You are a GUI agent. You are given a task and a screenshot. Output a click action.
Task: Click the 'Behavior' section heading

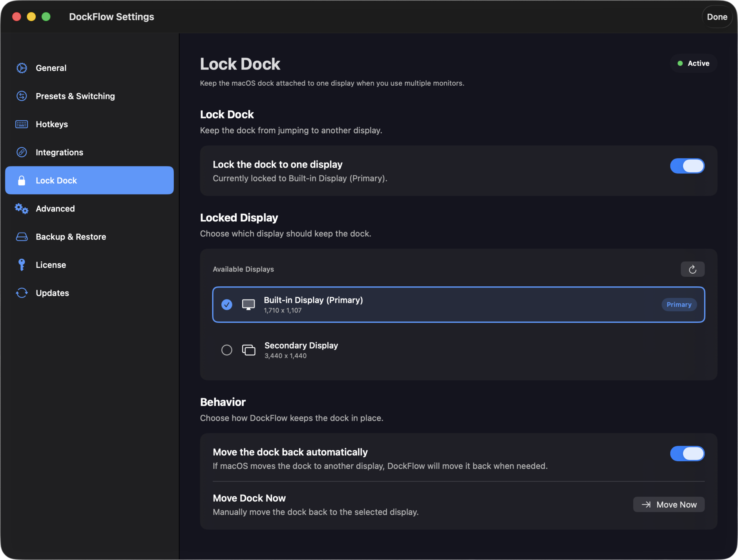223,402
